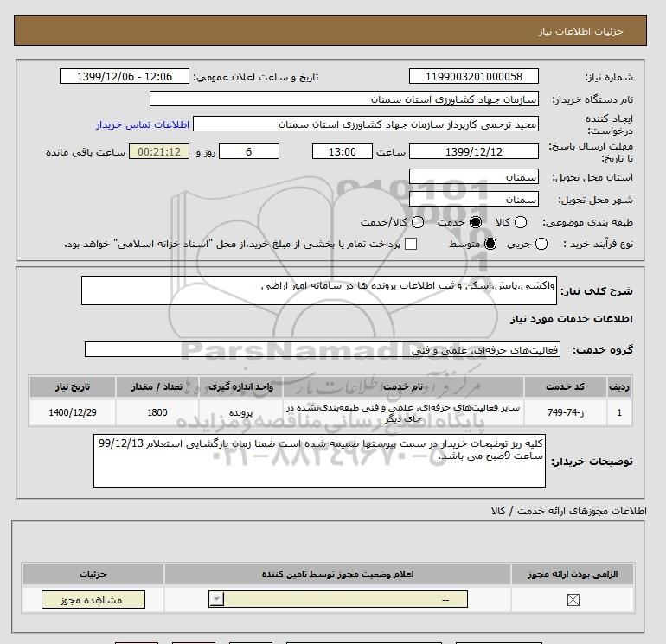Click the مشاهده مجوز button

pyautogui.click(x=93, y=599)
